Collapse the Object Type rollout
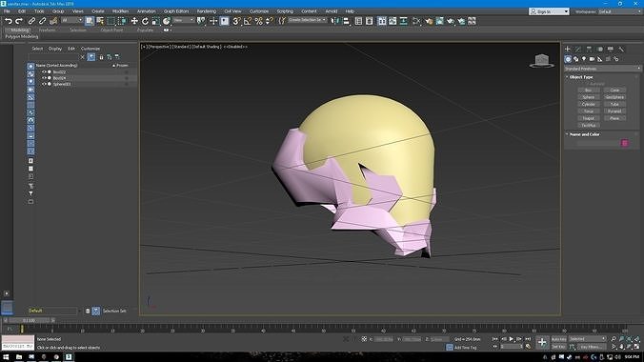 [581, 77]
